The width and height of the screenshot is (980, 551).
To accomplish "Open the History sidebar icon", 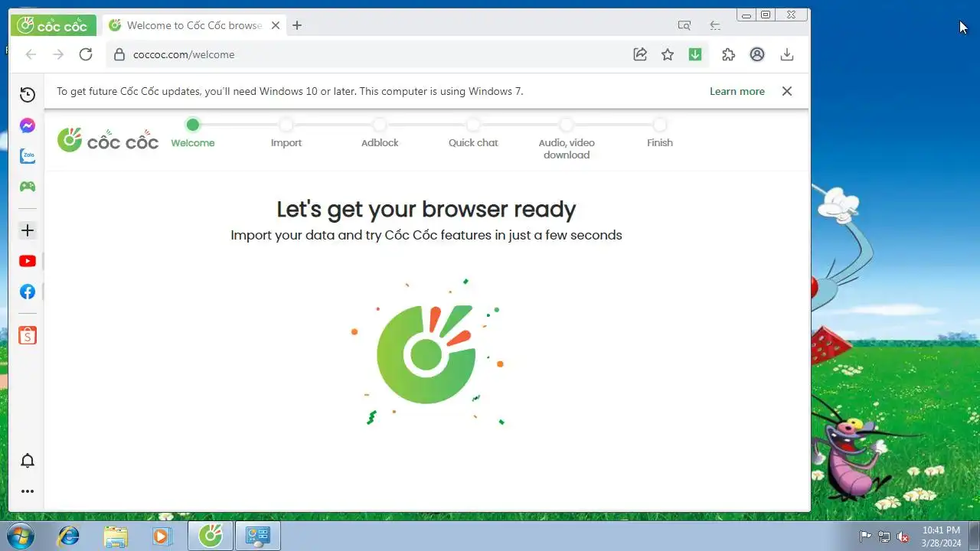I will (x=28, y=95).
